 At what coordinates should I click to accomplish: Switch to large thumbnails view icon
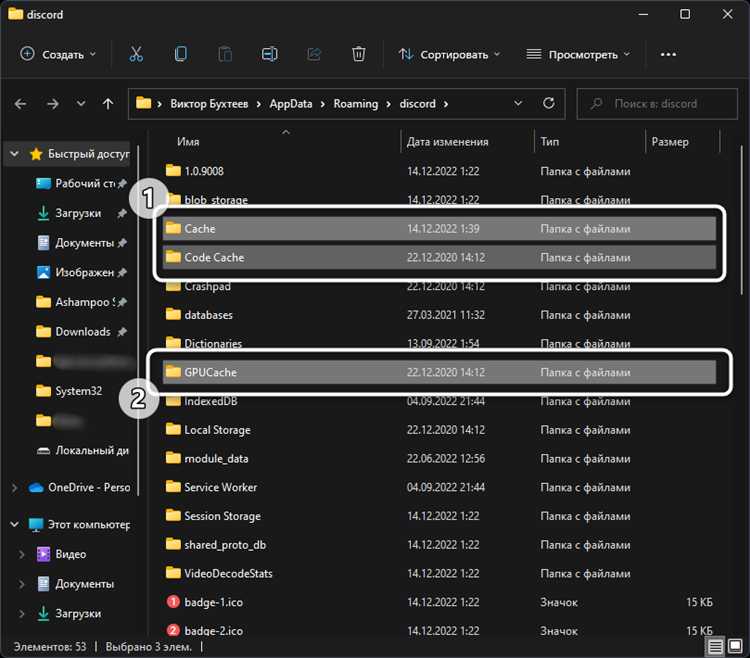[735, 647]
